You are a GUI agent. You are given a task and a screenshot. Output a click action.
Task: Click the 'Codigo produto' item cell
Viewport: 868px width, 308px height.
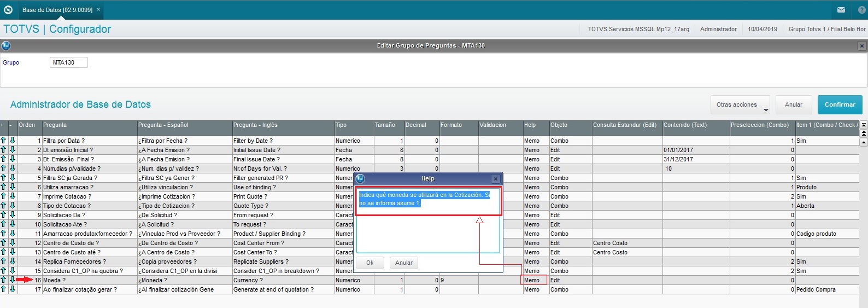827,234
